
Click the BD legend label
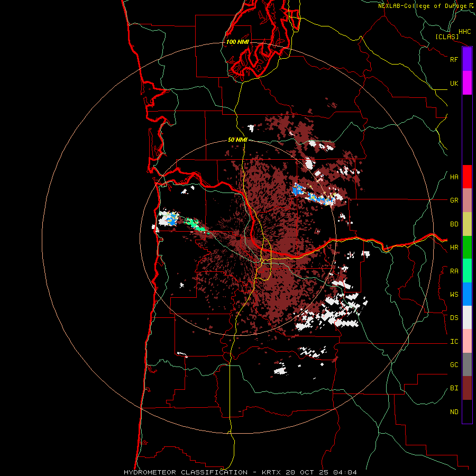tap(454, 224)
